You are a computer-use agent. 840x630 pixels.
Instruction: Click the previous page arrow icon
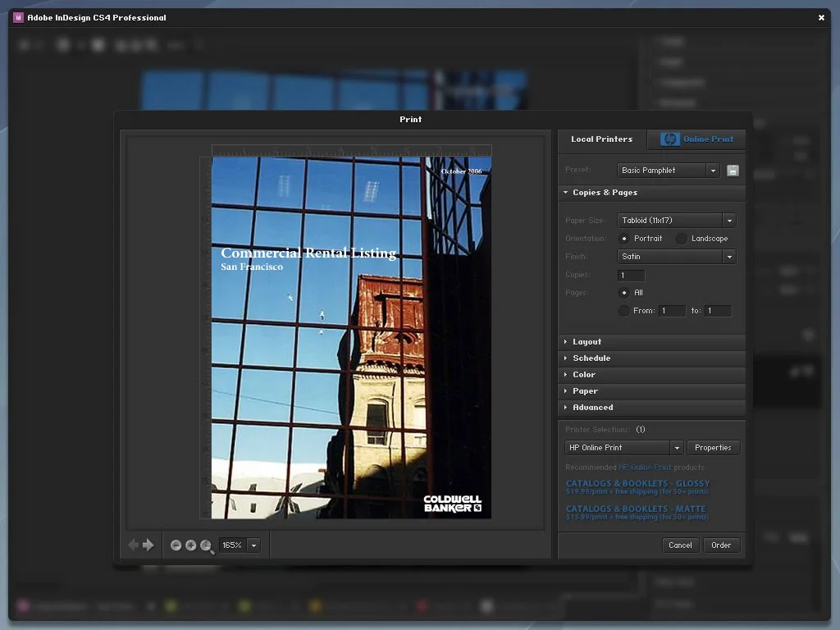coord(134,545)
